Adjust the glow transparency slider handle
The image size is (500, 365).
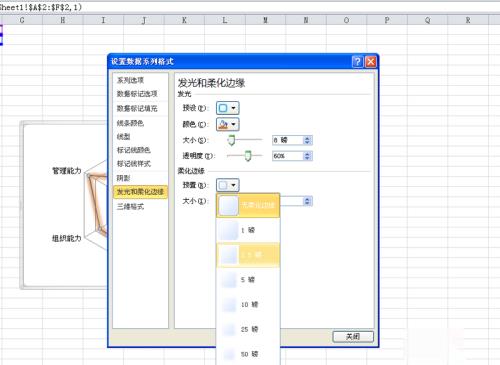click(x=248, y=156)
